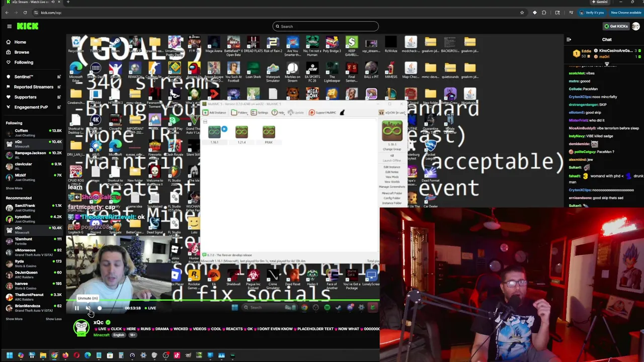Open Windows Start button on taskbar
This screenshot has height=362, width=644.
click(10, 355)
